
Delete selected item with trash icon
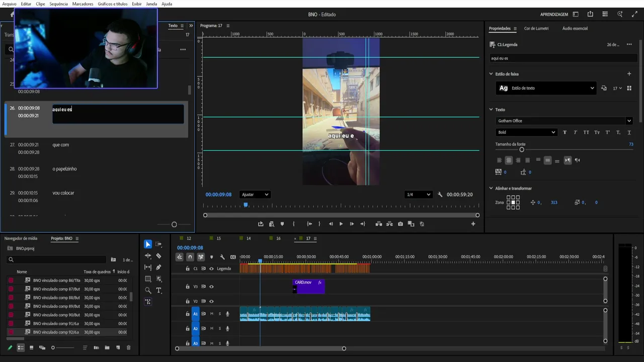pyautogui.click(x=128, y=347)
